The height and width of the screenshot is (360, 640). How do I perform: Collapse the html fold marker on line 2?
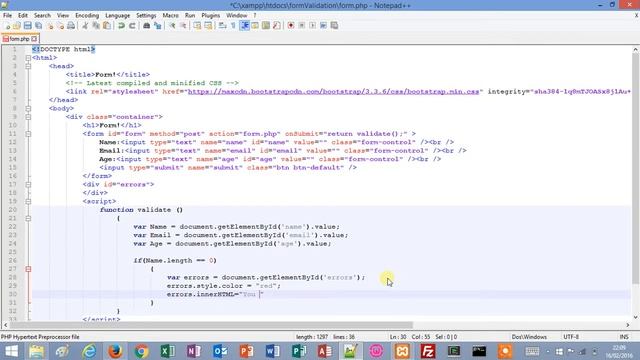[28, 58]
